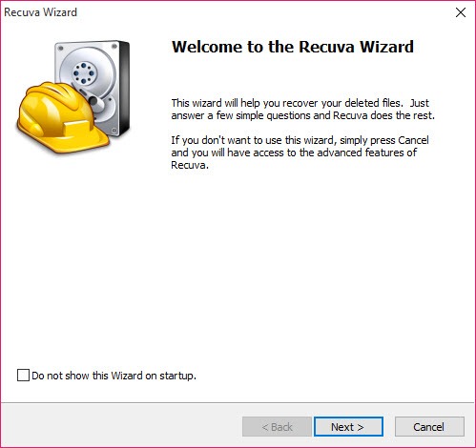This screenshot has height=448, width=476.
Task: Enable 'Do not show this Wizard on startup'
Action: 23,376
